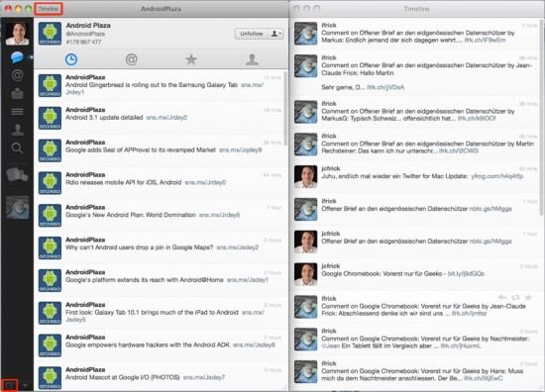Switch to Android Plaza's tweets clock tab
This screenshot has width=545, height=392.
tap(71, 59)
